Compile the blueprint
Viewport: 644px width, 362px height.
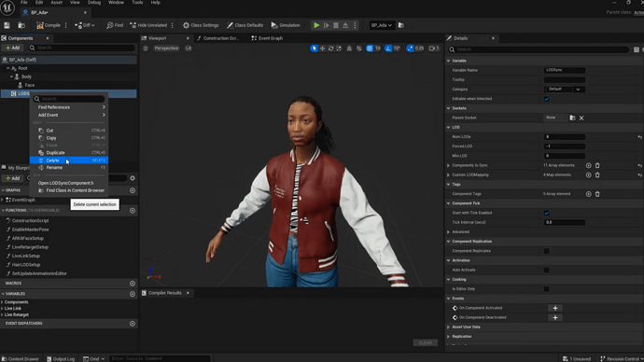[49, 25]
